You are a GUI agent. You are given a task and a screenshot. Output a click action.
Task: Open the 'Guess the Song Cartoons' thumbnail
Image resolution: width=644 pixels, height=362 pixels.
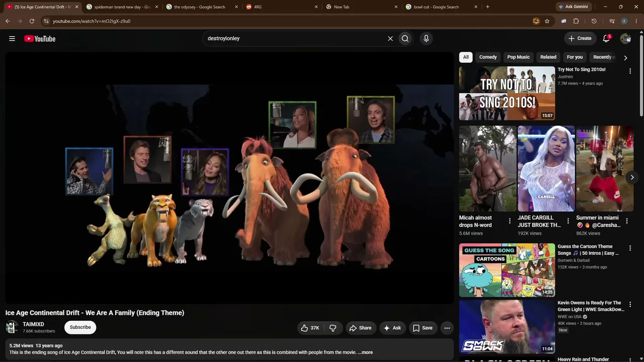[x=507, y=270]
